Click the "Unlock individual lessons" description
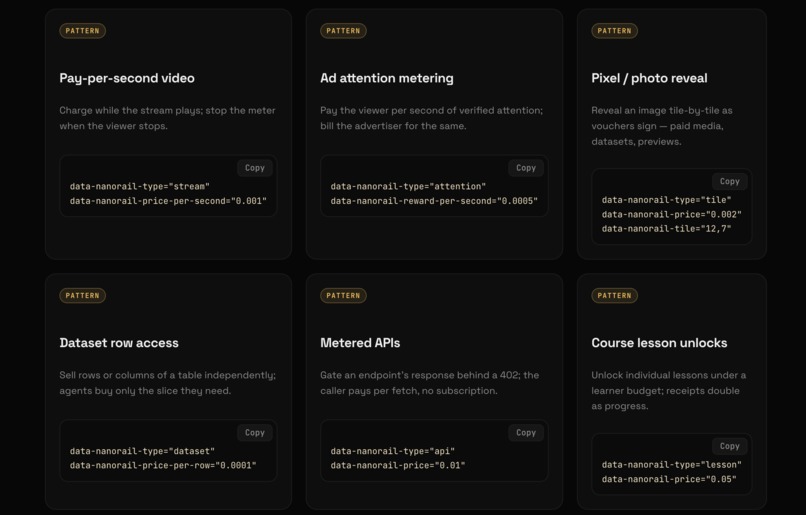 668,391
